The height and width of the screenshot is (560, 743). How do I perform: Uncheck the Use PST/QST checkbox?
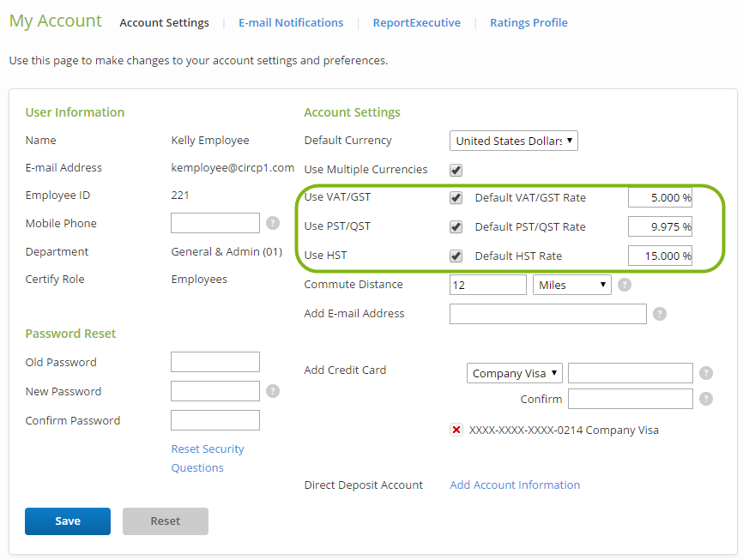coord(456,227)
